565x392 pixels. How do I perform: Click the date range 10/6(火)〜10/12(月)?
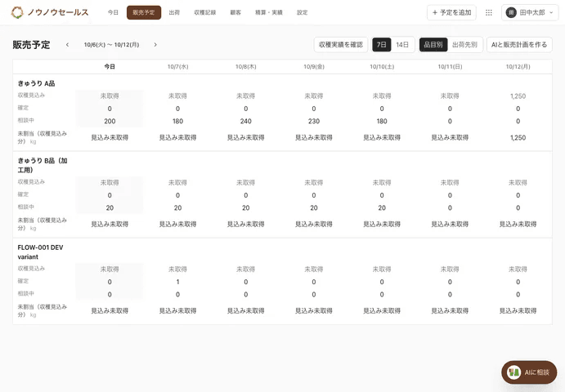111,45
